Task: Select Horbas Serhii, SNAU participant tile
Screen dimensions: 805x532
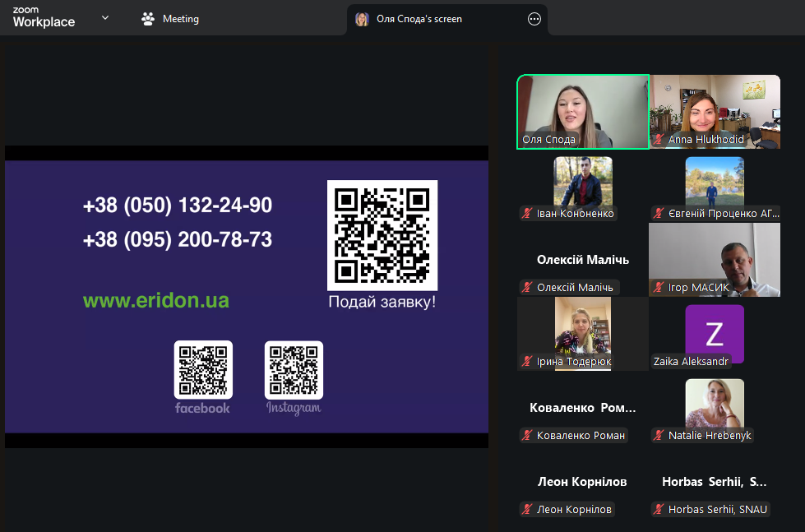Action: coord(715,493)
